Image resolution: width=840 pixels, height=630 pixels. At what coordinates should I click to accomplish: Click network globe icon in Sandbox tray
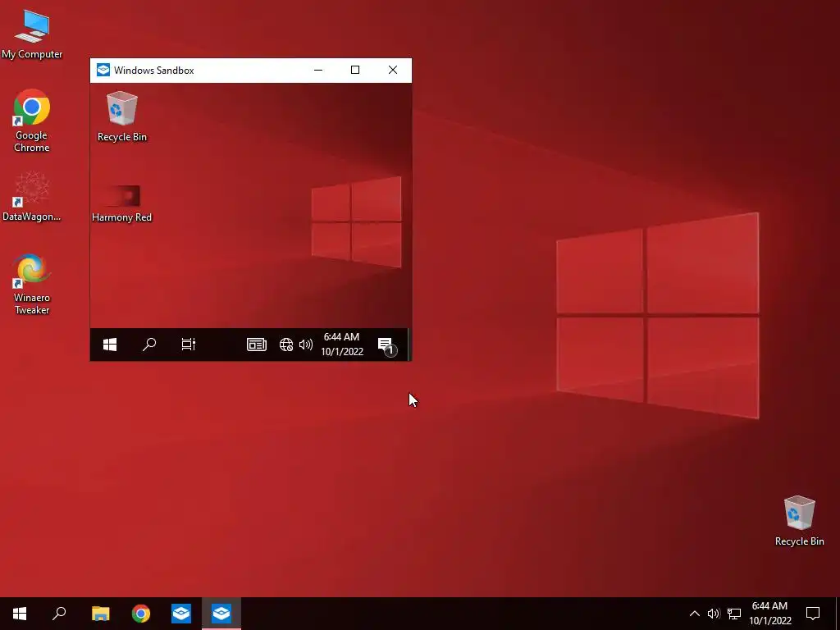[x=286, y=345]
